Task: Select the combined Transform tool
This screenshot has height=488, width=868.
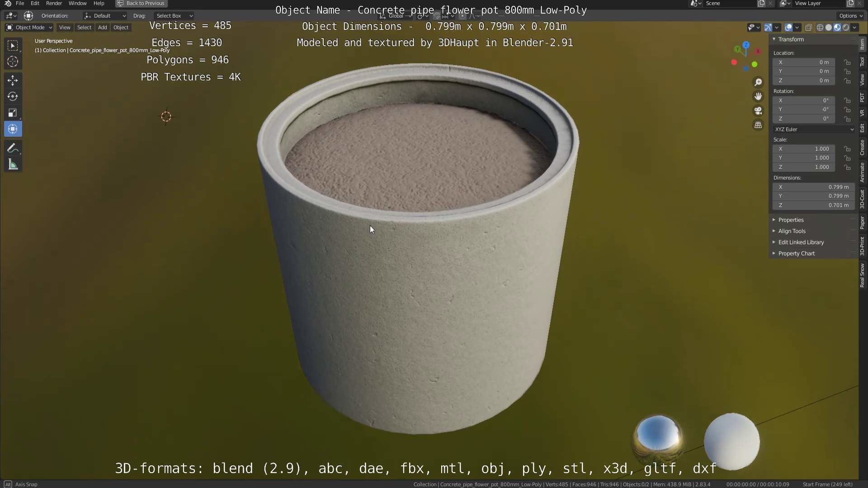Action: 13,129
